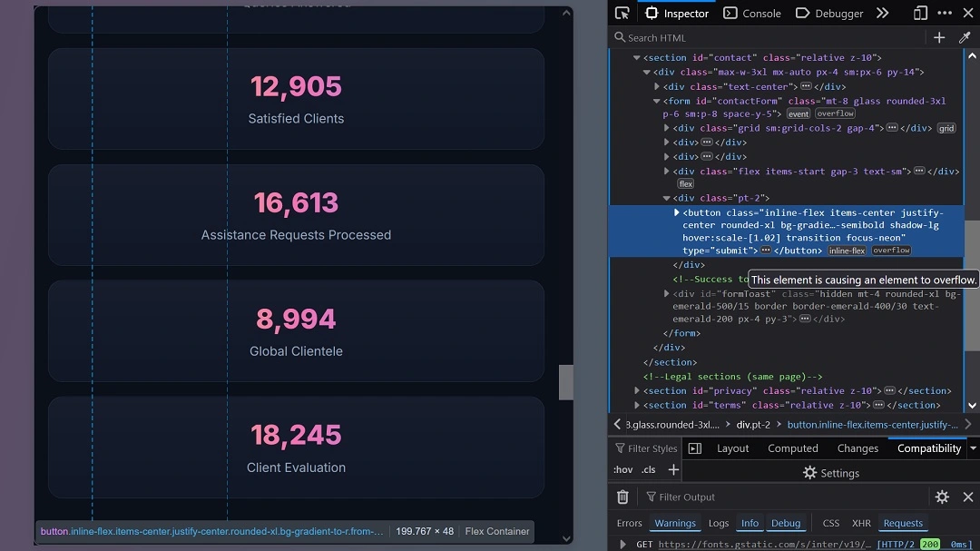Add new CSS rule plus icon
The image size is (980, 551).
[x=673, y=469]
